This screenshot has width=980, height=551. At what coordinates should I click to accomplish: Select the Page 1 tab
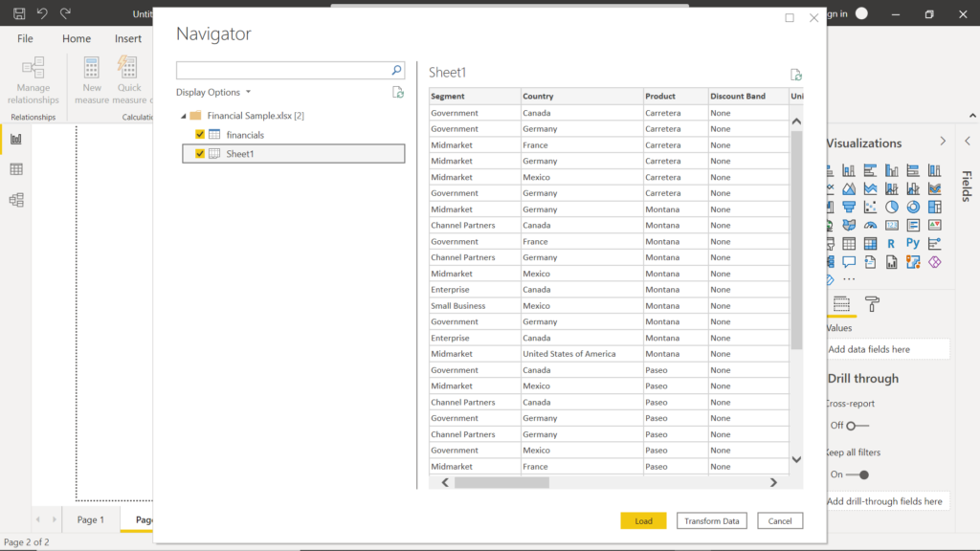tap(91, 519)
